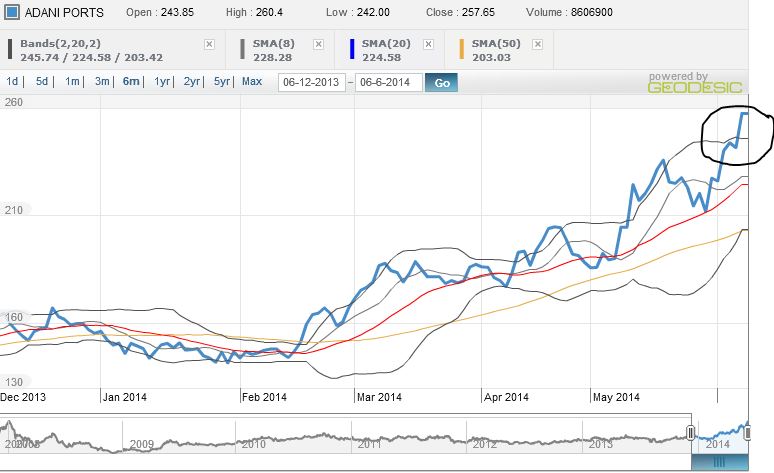This screenshot has height=473, width=774.
Task: Open the powered by GEODESIC link
Action: 695,83
